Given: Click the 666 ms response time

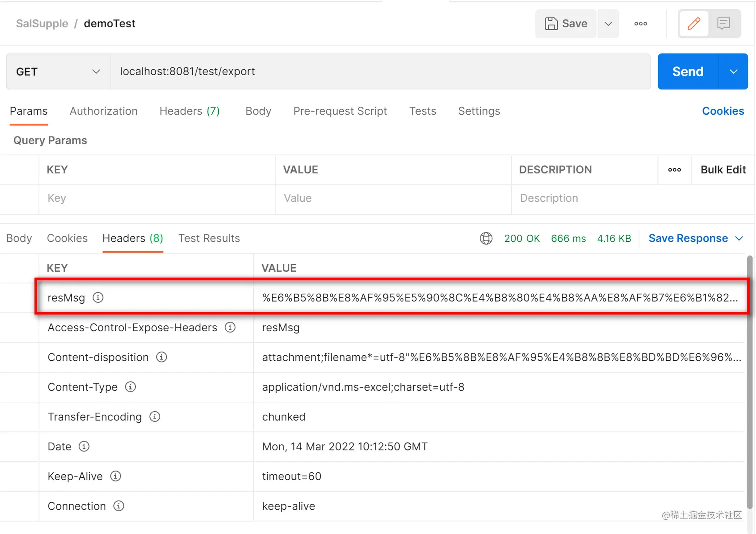Looking at the screenshot, I should (569, 239).
